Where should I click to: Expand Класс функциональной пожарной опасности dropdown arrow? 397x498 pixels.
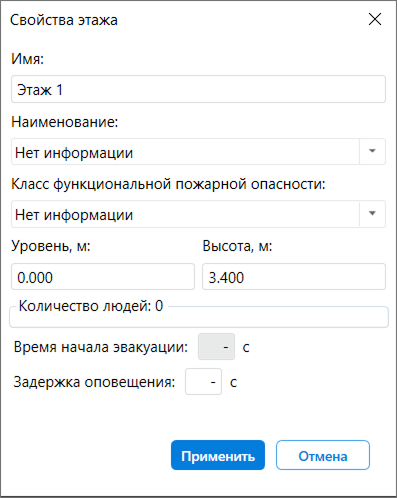coord(372,214)
